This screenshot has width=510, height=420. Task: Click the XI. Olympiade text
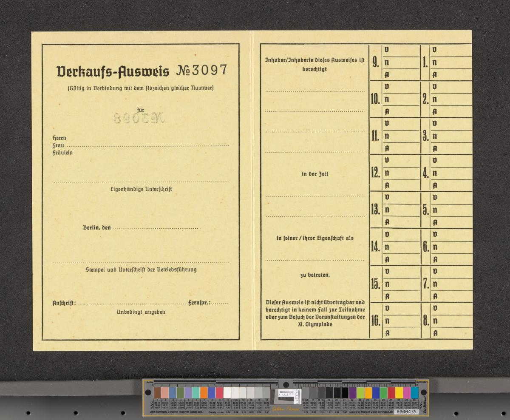pos(315,324)
